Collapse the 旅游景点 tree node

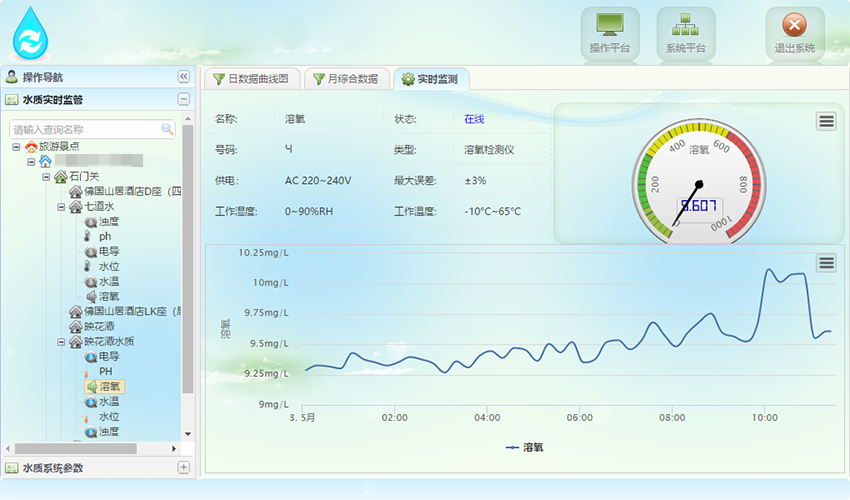pos(16,147)
